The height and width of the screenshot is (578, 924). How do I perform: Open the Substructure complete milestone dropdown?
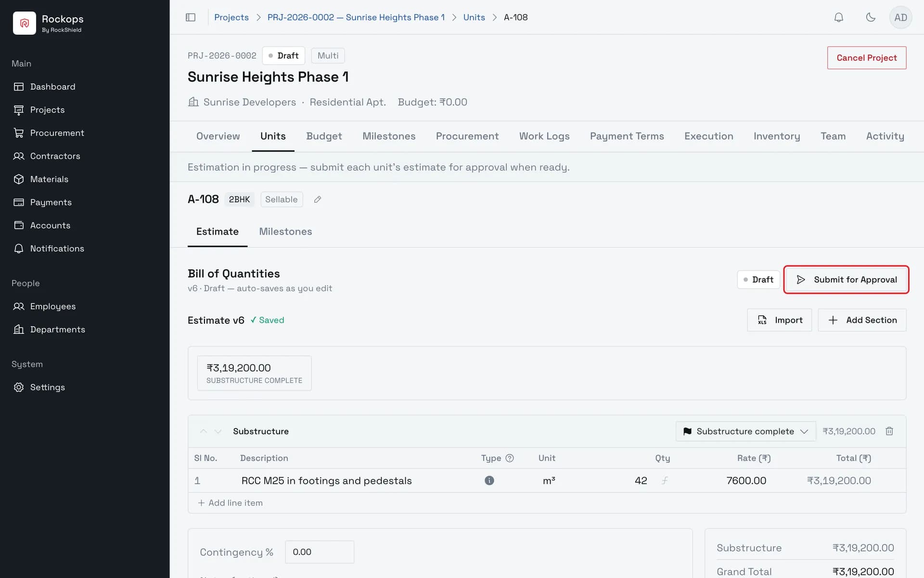745,431
